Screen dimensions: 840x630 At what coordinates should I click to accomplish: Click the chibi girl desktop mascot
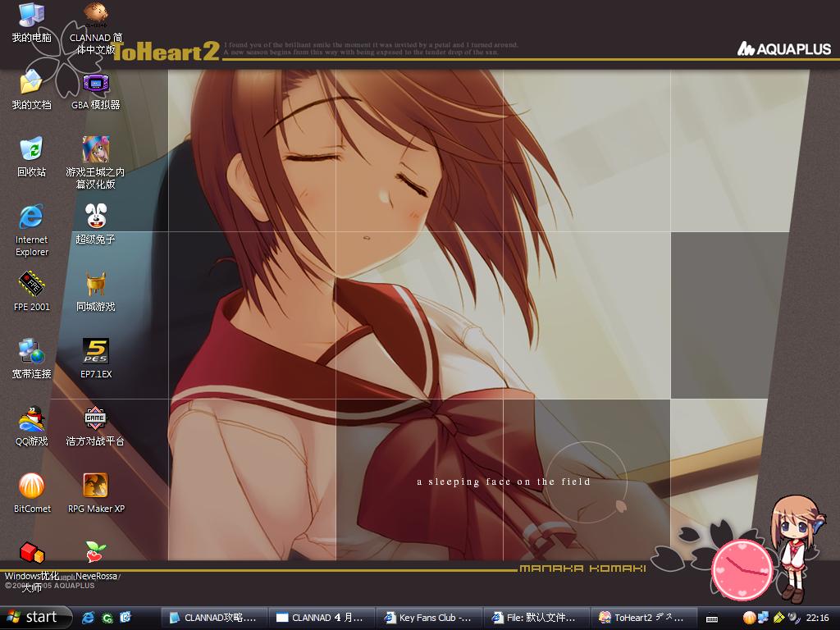tap(797, 547)
